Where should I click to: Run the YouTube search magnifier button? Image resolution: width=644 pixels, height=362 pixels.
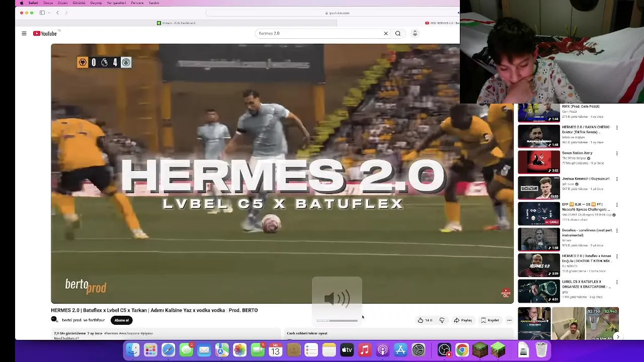(398, 33)
